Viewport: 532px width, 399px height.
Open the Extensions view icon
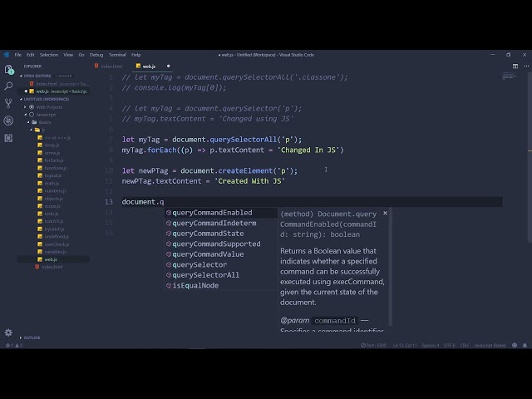9,138
